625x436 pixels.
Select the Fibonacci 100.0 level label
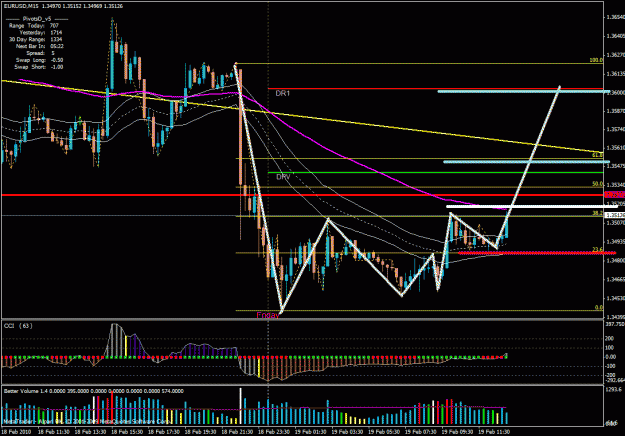click(596, 60)
